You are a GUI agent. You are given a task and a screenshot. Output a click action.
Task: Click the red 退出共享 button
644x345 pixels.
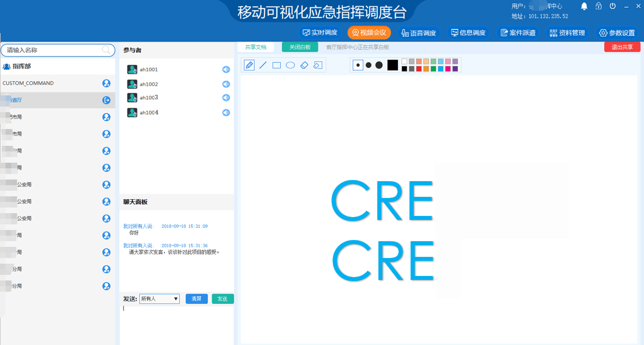622,47
